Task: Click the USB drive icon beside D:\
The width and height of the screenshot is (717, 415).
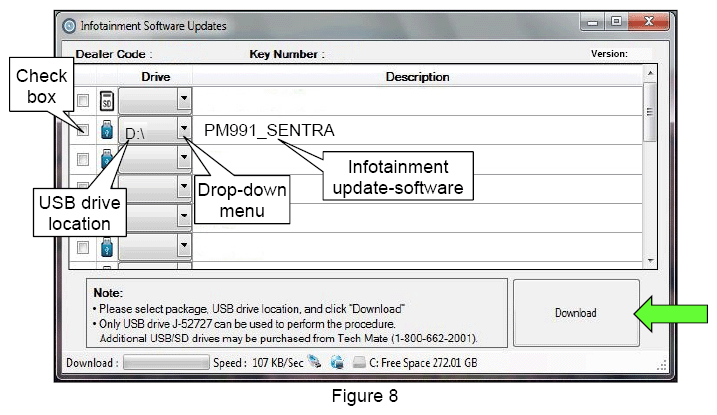Action: tap(106, 131)
